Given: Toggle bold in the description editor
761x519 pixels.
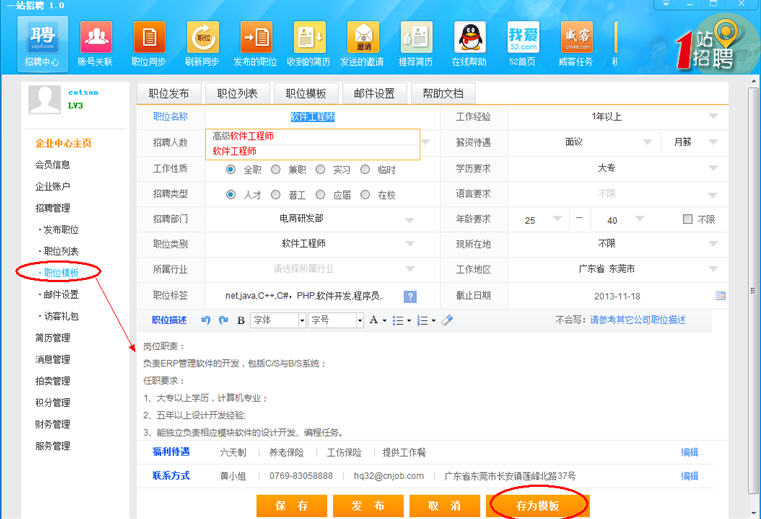Looking at the screenshot, I should 241,320.
